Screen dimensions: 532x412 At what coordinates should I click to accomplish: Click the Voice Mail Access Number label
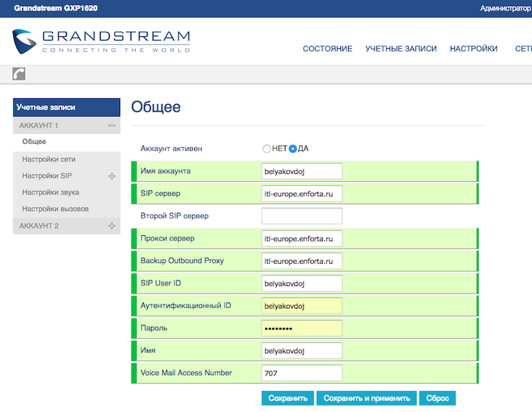186,373
